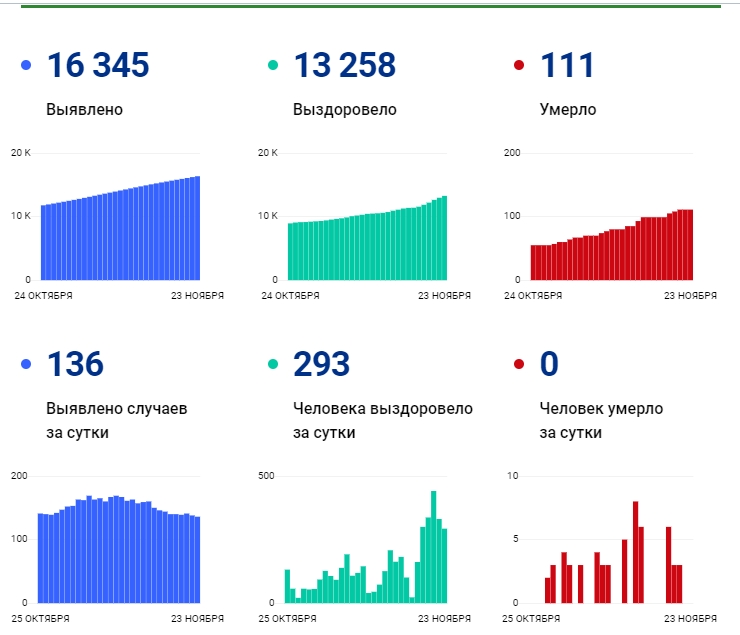This screenshot has height=635, width=740.
Task: Click the label Человек умерло за сутки
Action: (x=601, y=420)
